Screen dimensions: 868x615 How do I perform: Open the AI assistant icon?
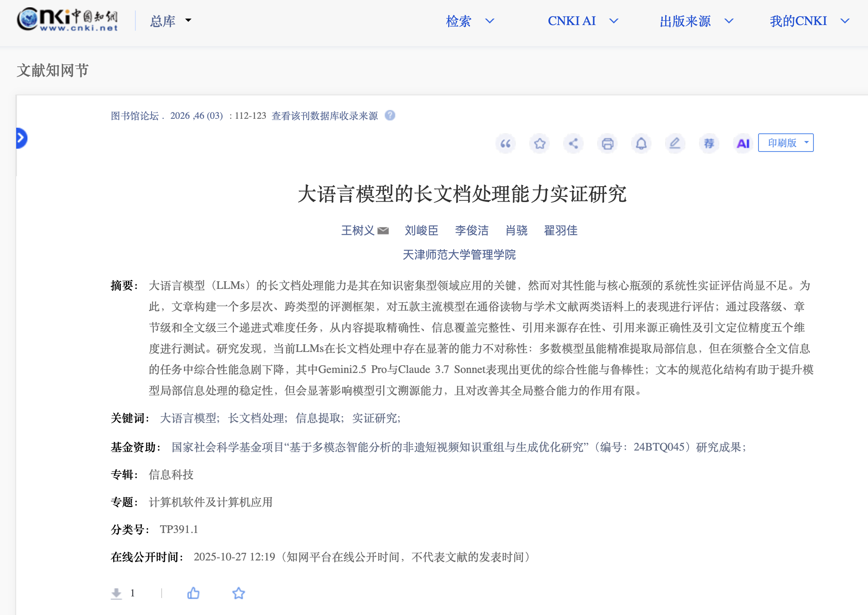coord(743,143)
